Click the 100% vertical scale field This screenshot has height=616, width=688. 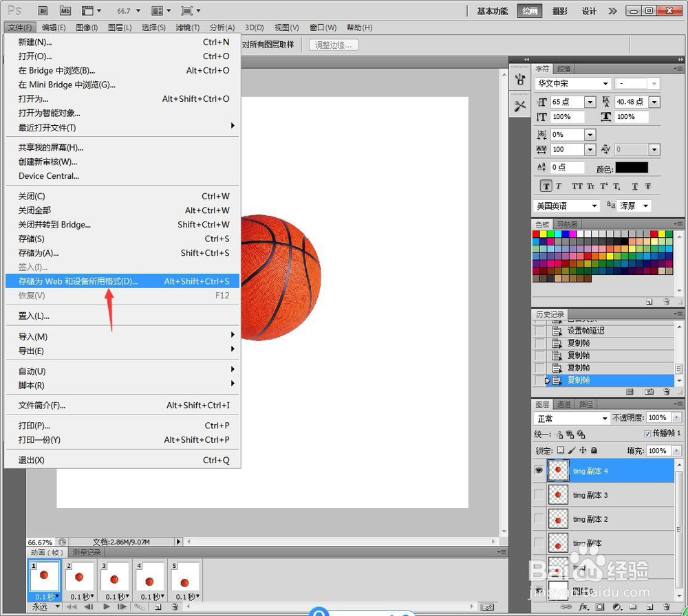568,117
